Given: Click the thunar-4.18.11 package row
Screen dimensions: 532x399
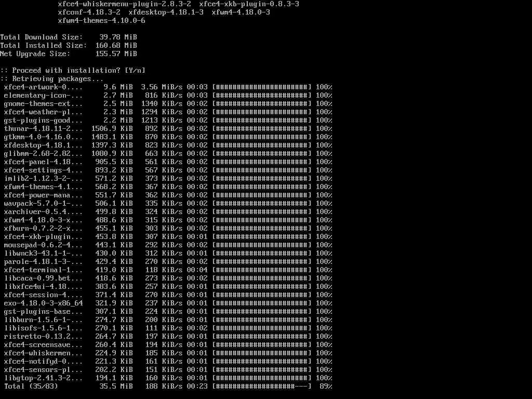Looking at the screenshot, I should coord(168,129).
